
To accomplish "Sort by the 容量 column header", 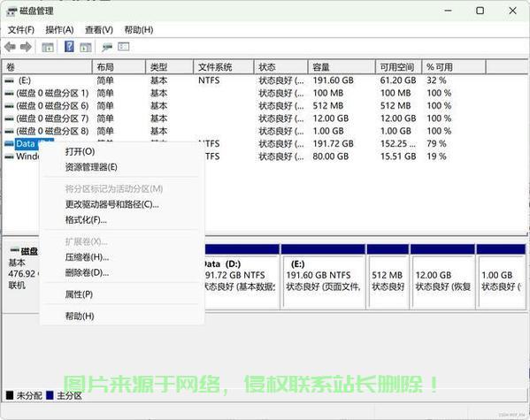I will pyautogui.click(x=342, y=67).
